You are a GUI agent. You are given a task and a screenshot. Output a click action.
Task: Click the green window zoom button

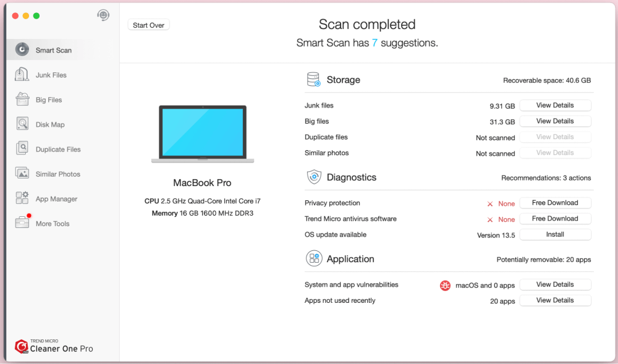click(x=36, y=15)
